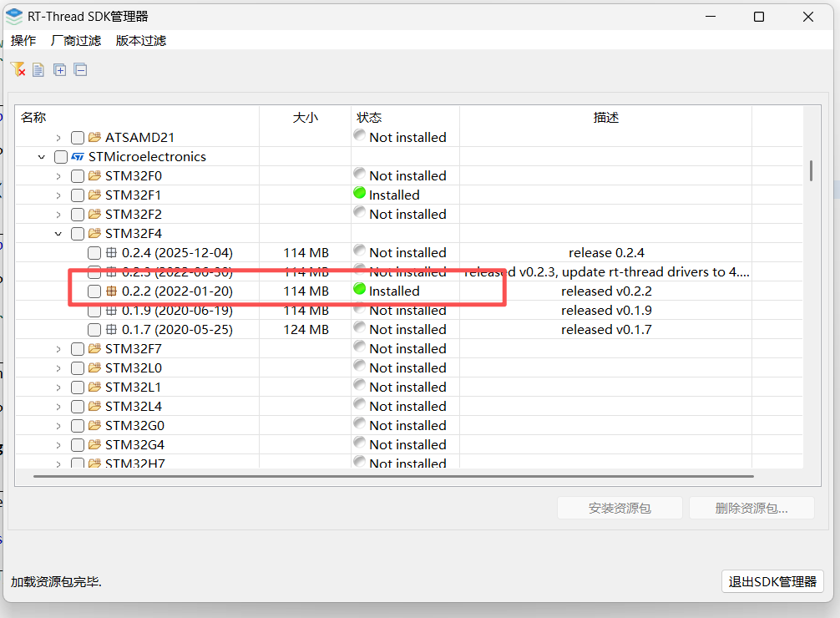Click green Installed indicator on 0.2.2 row

click(x=360, y=290)
